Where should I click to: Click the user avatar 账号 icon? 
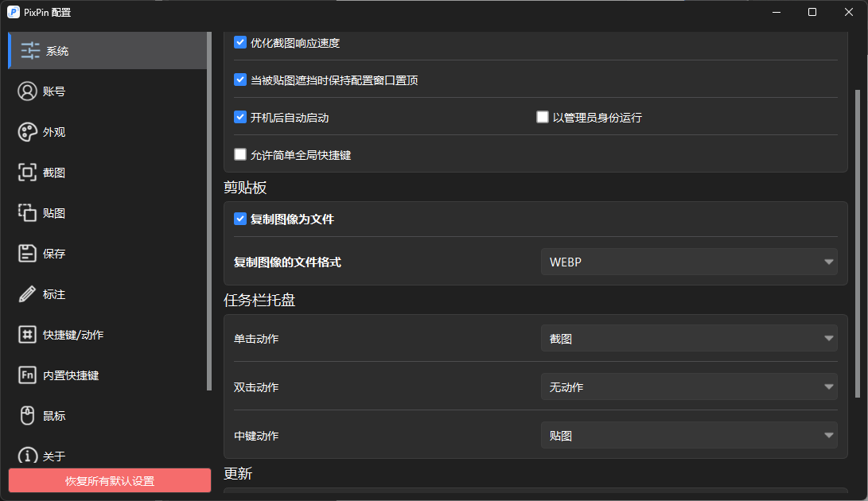[28, 91]
